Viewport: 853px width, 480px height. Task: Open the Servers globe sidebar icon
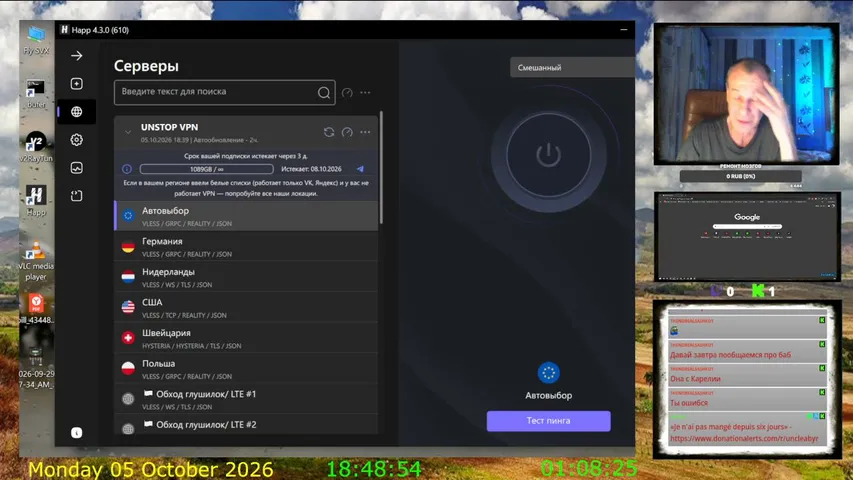pos(77,112)
